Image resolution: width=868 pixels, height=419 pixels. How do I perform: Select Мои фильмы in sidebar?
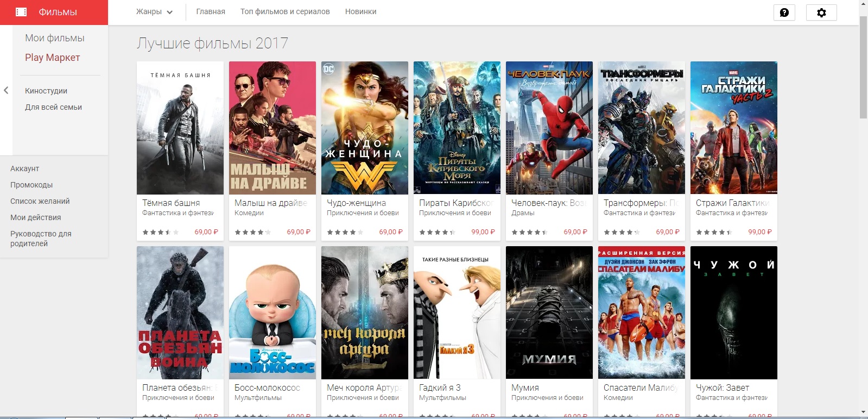tap(55, 38)
